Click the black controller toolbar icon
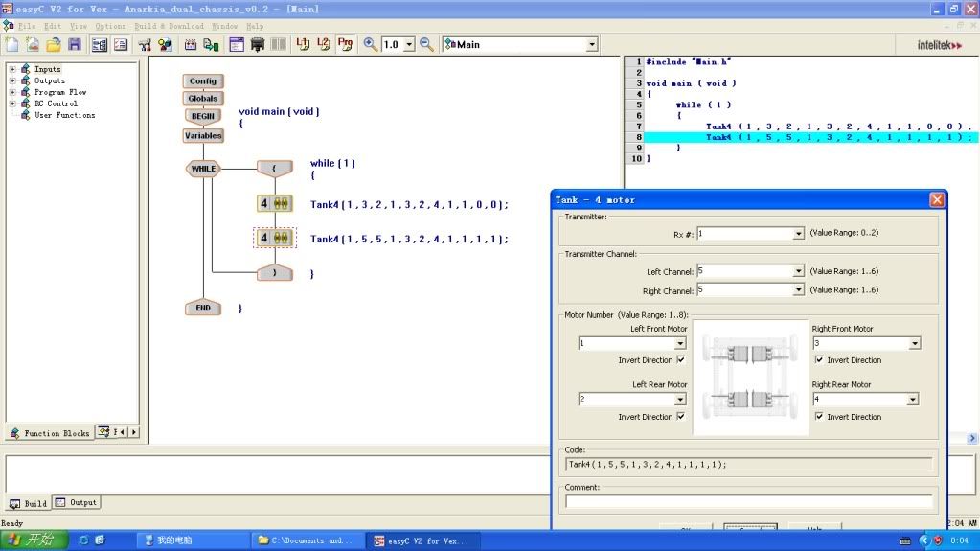The width and height of the screenshot is (980, 551). pyautogui.click(x=258, y=44)
